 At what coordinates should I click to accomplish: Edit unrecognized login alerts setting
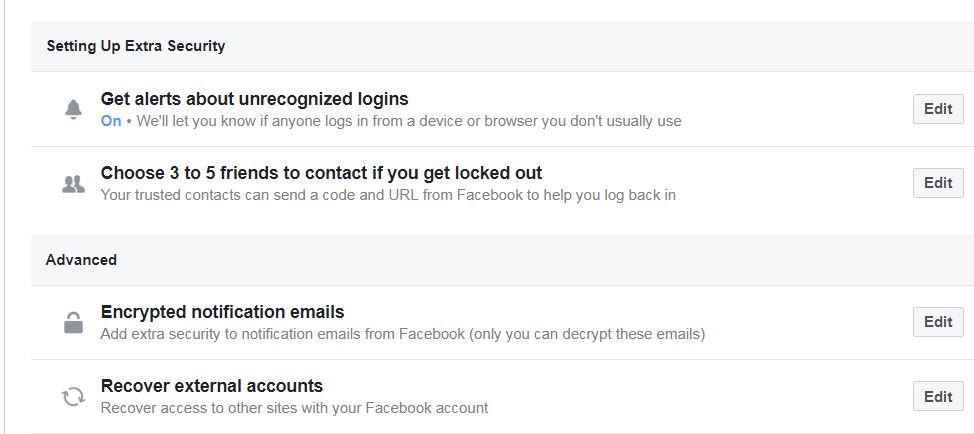coord(937,109)
